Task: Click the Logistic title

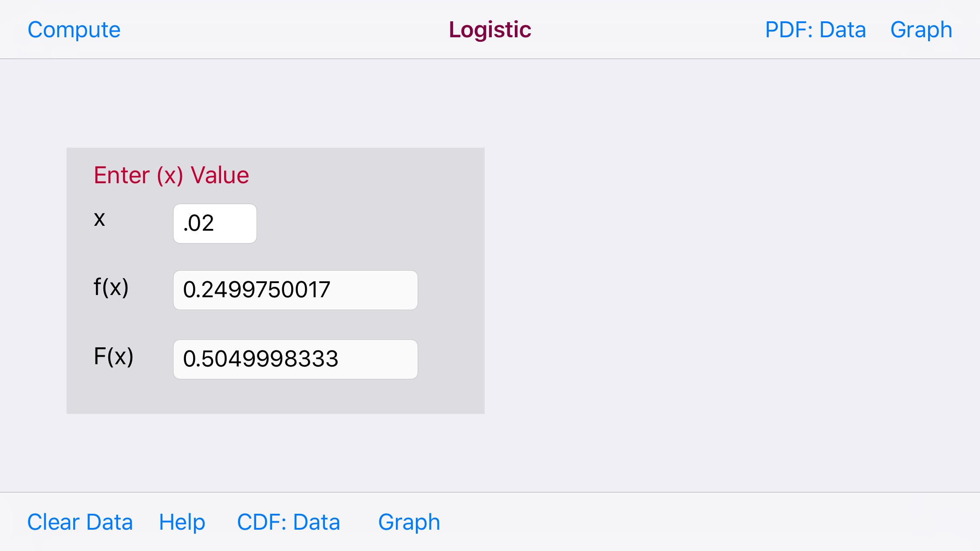Action: pyautogui.click(x=490, y=29)
